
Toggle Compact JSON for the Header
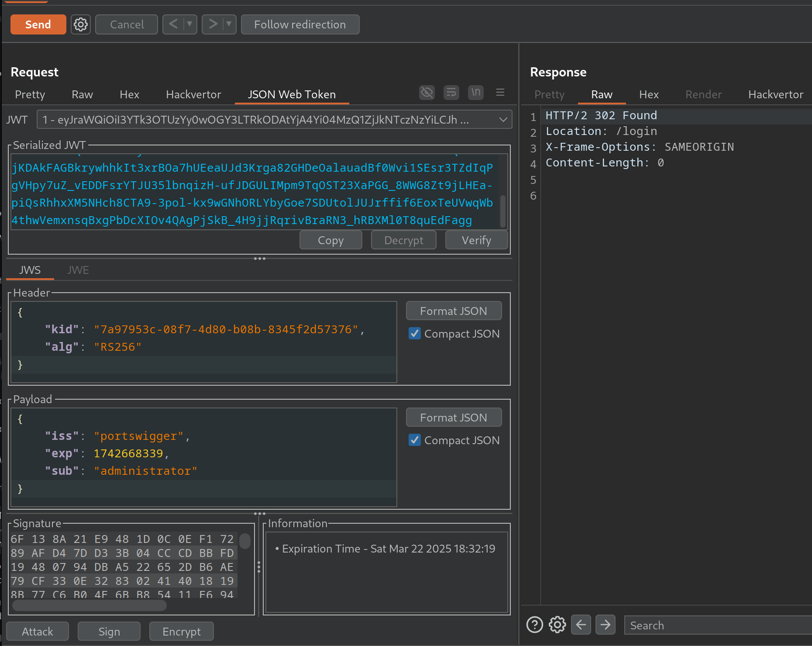pos(415,334)
